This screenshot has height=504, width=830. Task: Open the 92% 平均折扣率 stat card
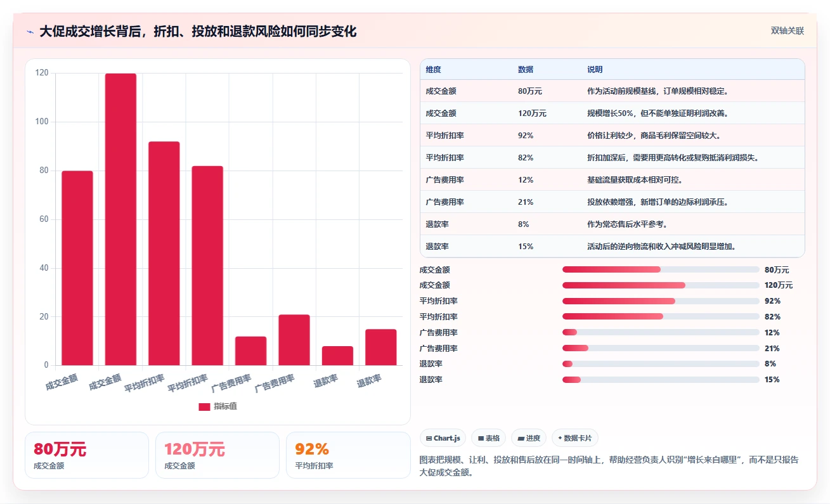pyautogui.click(x=348, y=455)
